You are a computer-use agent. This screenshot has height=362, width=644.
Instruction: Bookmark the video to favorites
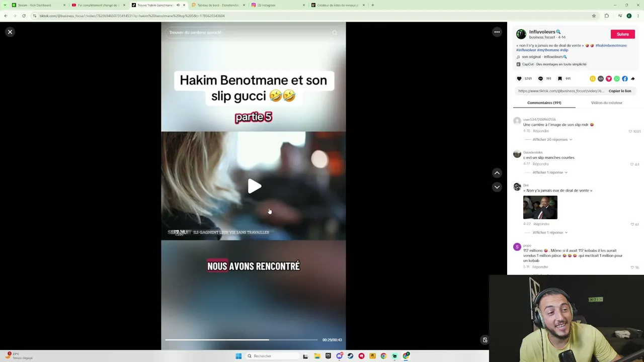tap(559, 78)
